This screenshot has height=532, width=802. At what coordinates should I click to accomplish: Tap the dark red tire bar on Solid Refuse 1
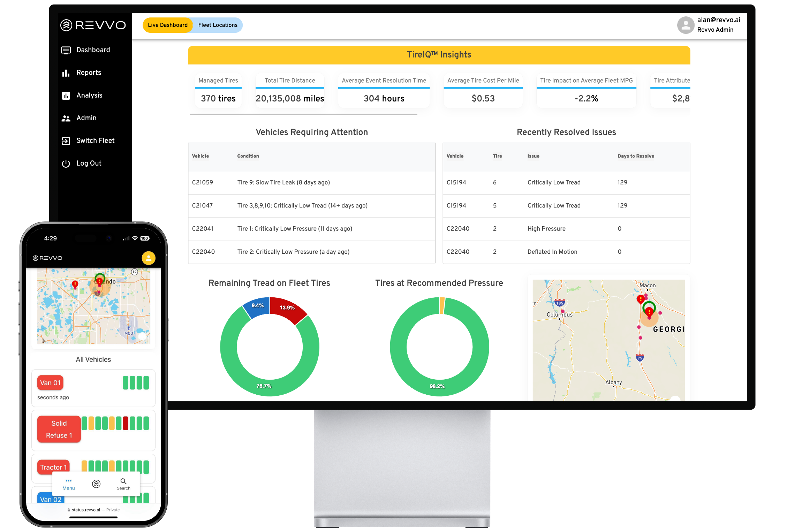point(126,423)
